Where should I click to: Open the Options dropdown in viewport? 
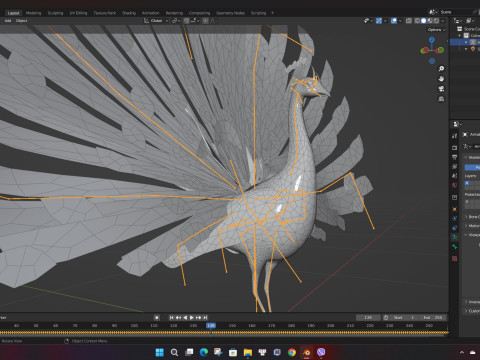pyautogui.click(x=436, y=30)
